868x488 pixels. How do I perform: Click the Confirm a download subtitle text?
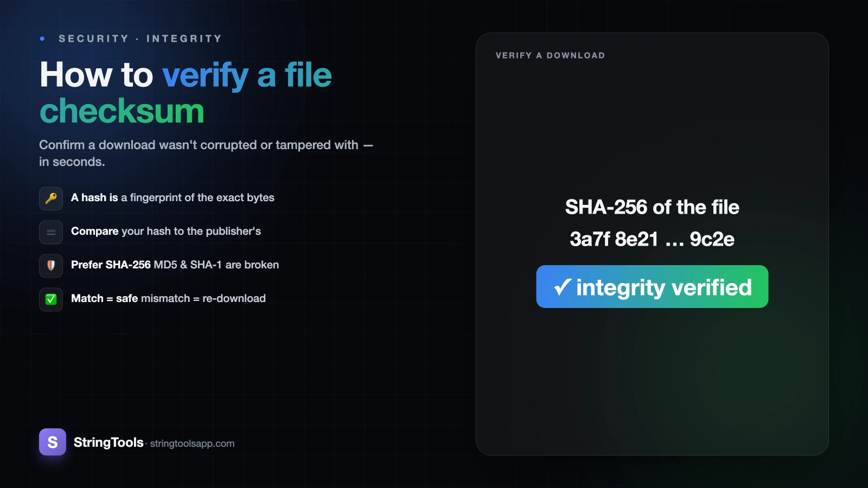(x=206, y=153)
